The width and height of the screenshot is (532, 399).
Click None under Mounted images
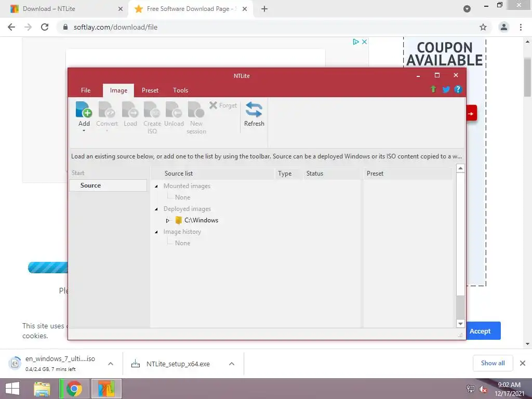coord(182,197)
